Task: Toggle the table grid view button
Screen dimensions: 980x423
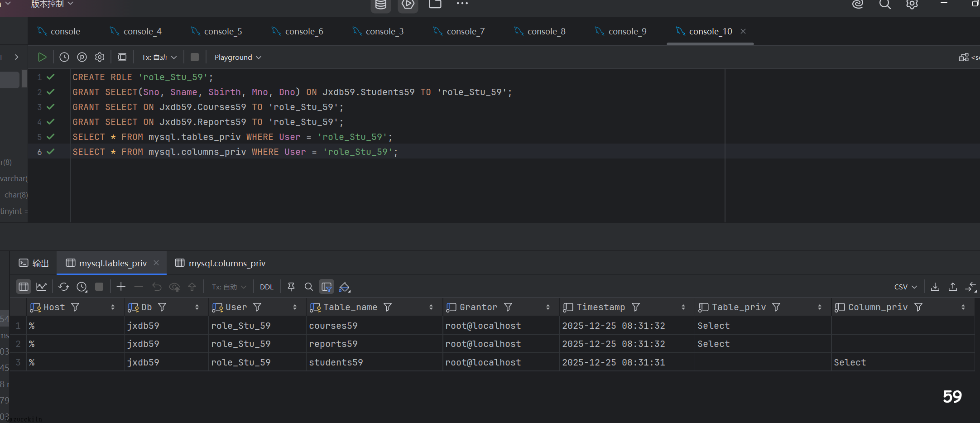Action: pyautogui.click(x=24, y=287)
